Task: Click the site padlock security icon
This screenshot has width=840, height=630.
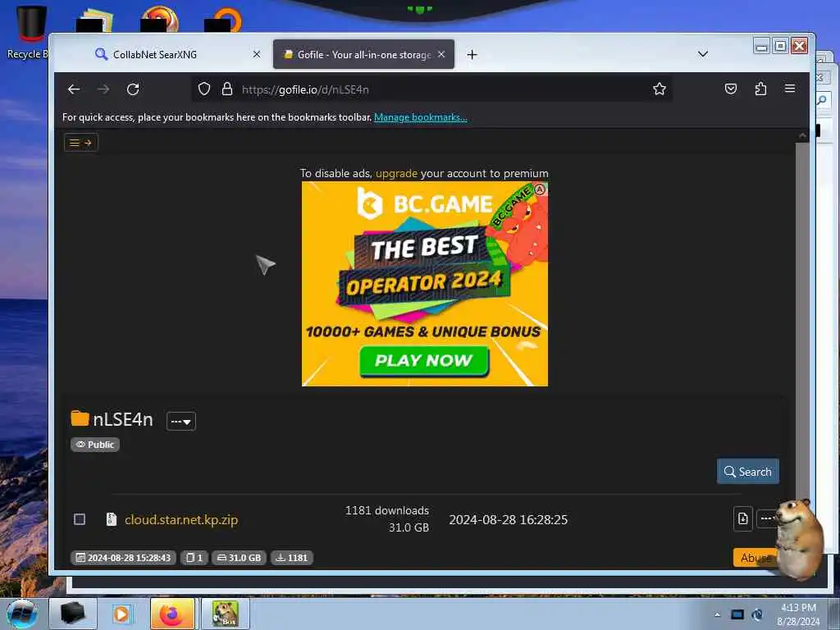Action: pos(227,89)
